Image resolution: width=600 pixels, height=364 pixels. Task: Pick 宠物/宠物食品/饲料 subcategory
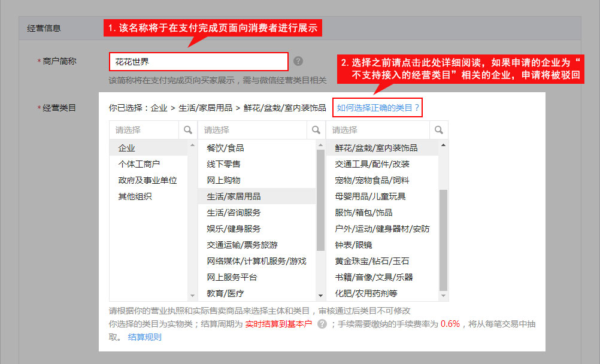click(372, 180)
